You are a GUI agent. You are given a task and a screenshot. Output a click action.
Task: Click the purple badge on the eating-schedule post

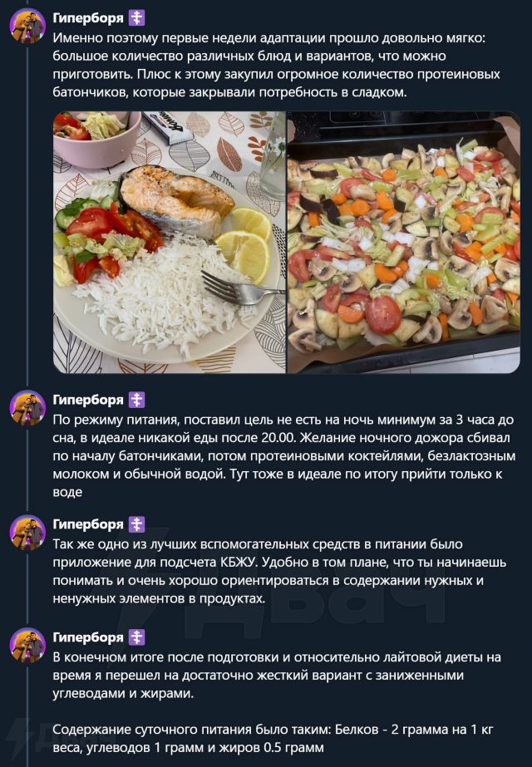coord(137,400)
